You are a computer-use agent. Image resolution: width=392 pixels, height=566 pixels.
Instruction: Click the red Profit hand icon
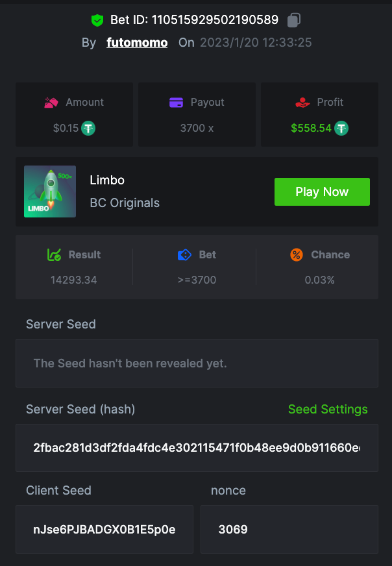click(302, 102)
